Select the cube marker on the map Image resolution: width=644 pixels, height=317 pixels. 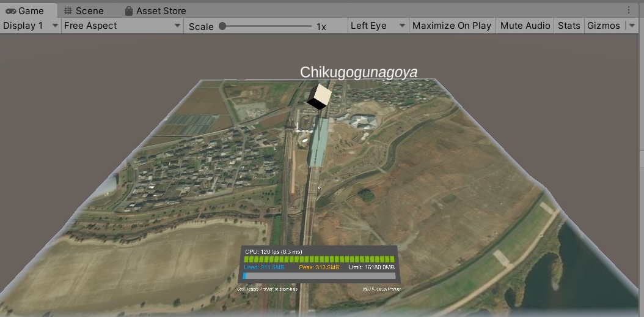coord(320,97)
